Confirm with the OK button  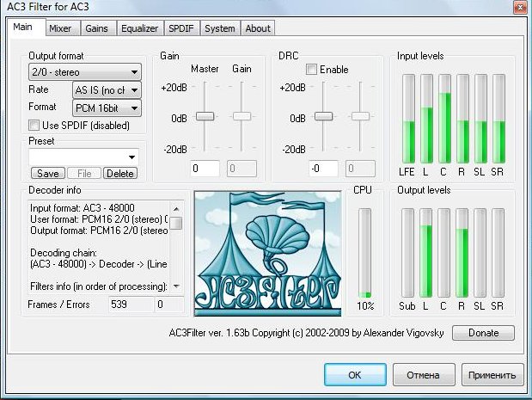355,375
